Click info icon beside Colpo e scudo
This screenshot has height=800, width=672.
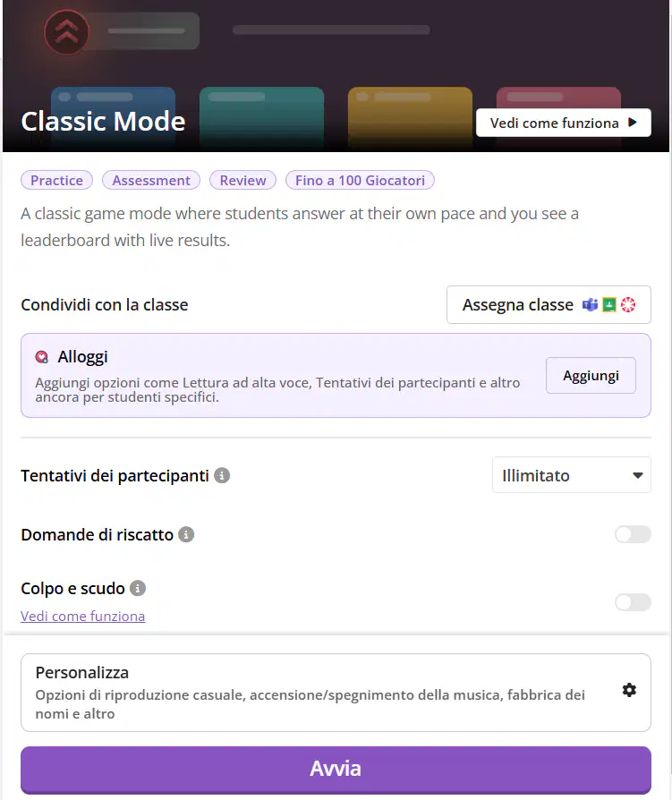click(x=138, y=588)
